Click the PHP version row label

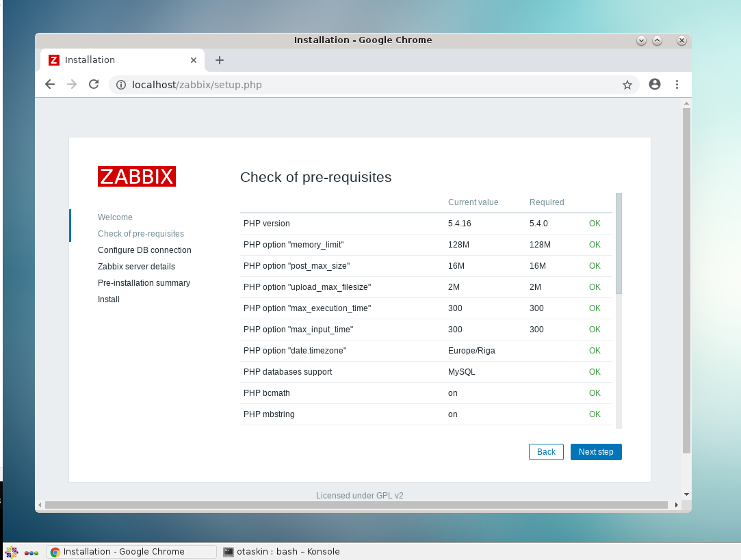(x=267, y=224)
